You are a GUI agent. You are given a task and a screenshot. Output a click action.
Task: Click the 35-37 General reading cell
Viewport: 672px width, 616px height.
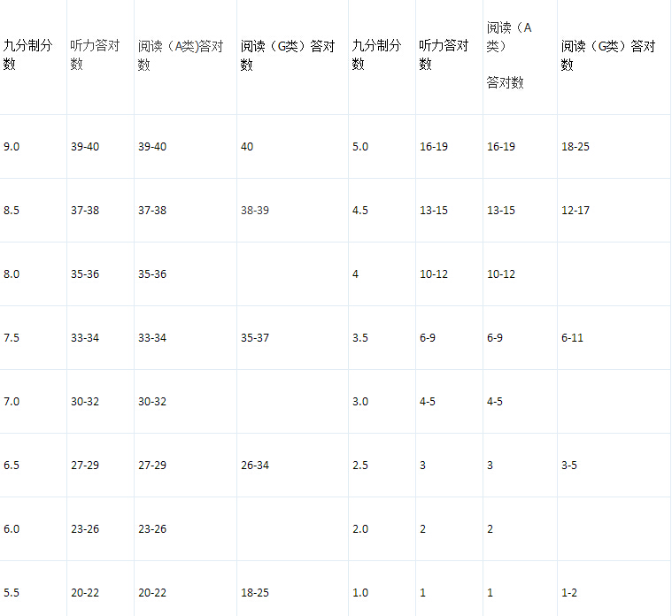[255, 338]
